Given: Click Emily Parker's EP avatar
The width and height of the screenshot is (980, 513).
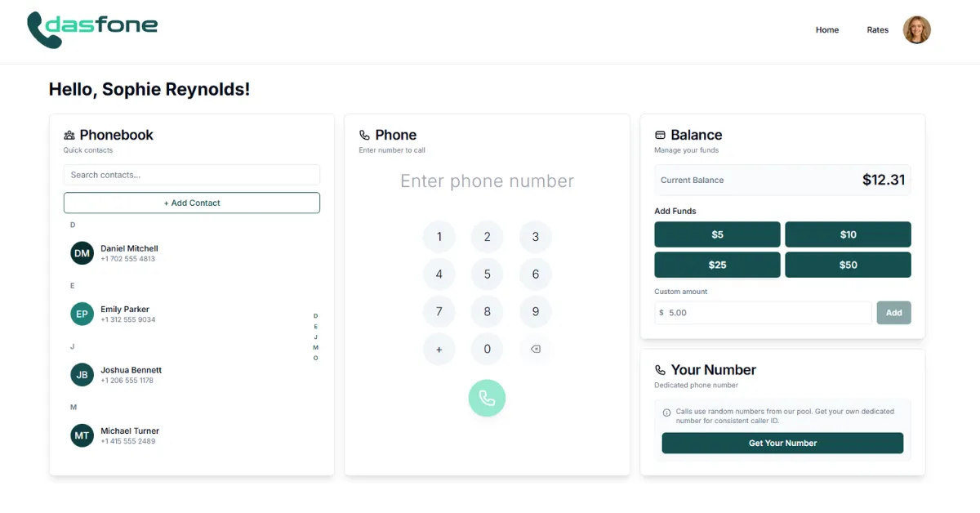Looking at the screenshot, I should coord(82,314).
